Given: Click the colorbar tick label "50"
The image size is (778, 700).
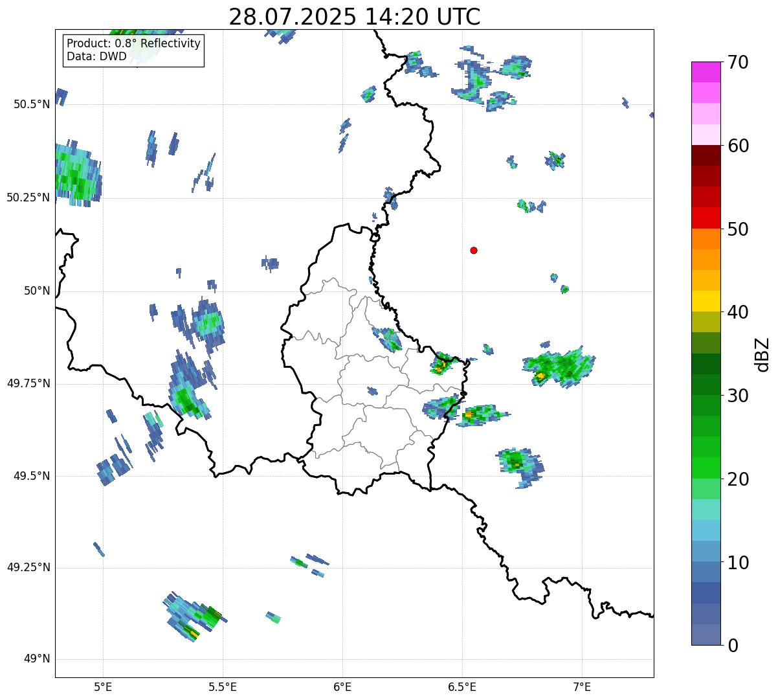Looking at the screenshot, I should [x=737, y=229].
